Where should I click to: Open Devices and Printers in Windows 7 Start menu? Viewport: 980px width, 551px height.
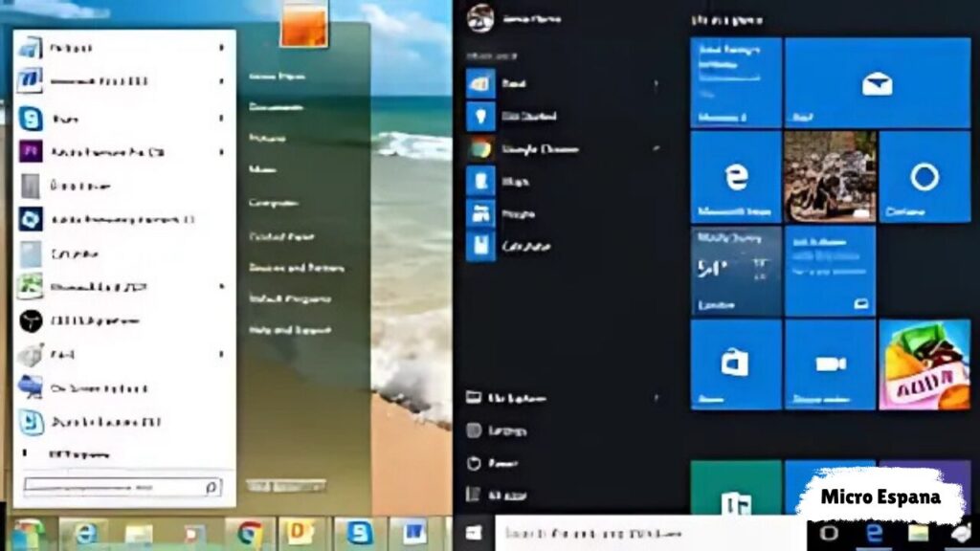[x=297, y=268]
